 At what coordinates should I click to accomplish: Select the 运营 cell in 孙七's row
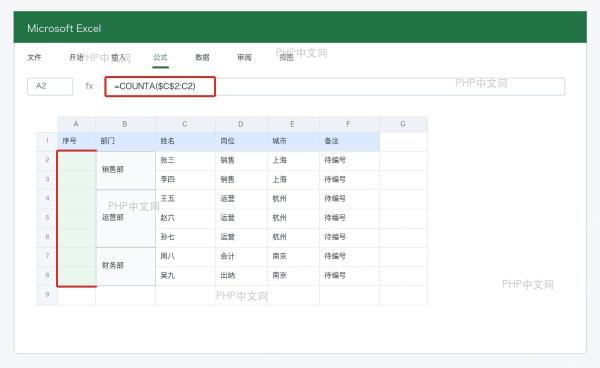coord(241,237)
